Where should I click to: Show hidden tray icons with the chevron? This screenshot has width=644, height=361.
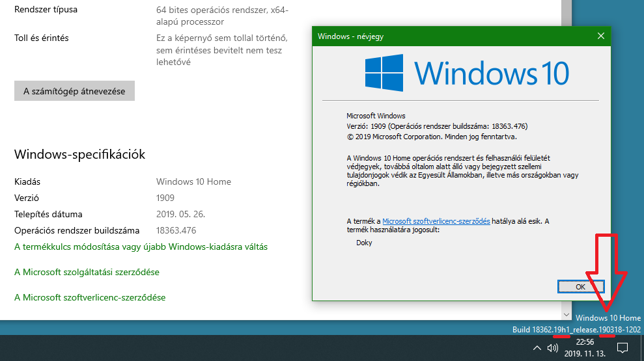[x=537, y=348]
